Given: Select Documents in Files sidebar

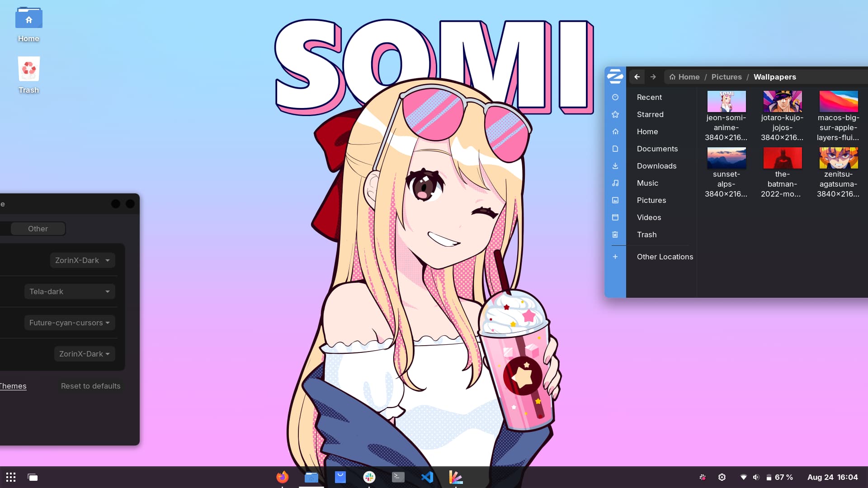Looking at the screenshot, I should (657, 149).
